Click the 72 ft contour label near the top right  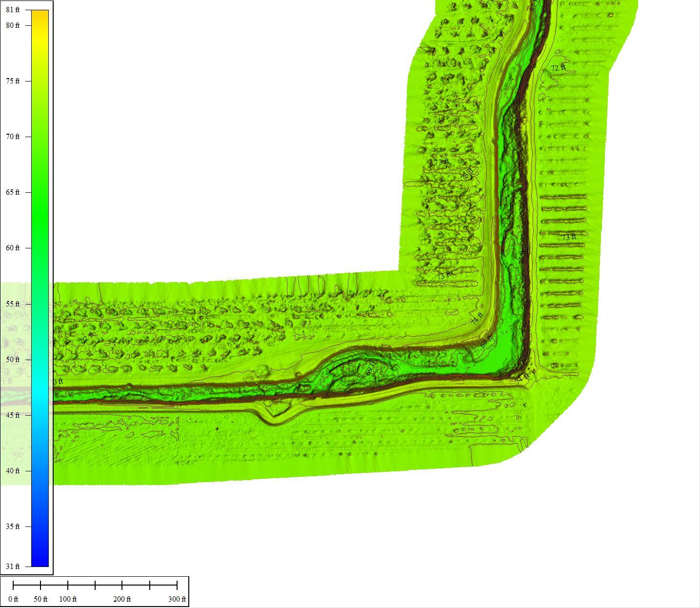pos(558,68)
